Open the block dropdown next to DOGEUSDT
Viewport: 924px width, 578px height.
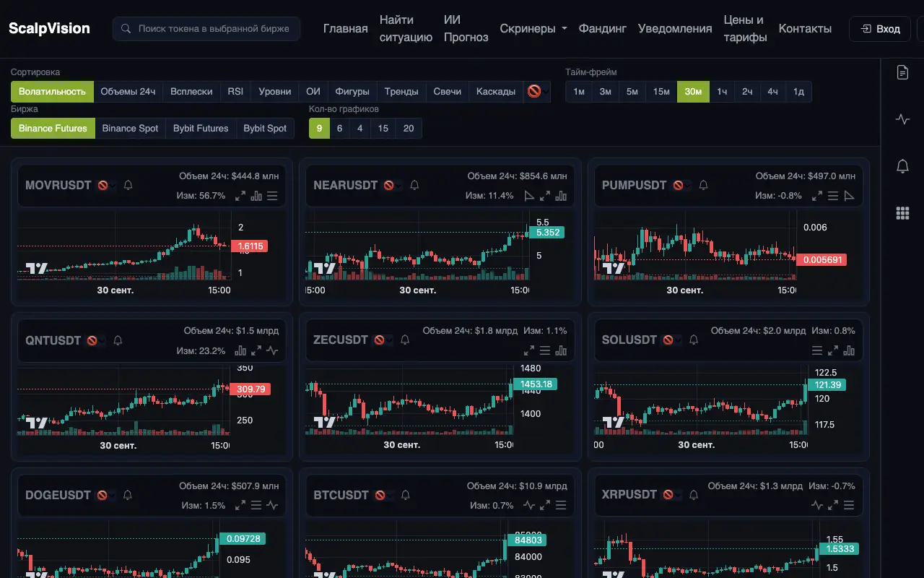pos(105,495)
